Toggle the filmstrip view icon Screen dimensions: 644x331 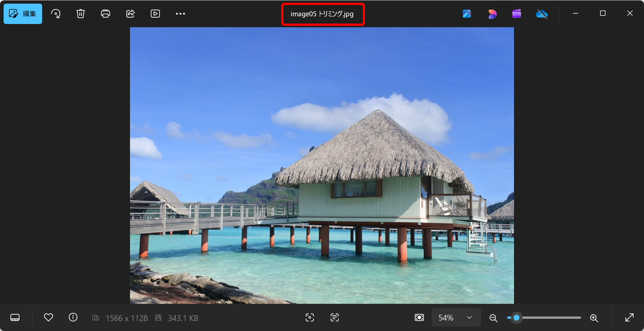(15, 317)
